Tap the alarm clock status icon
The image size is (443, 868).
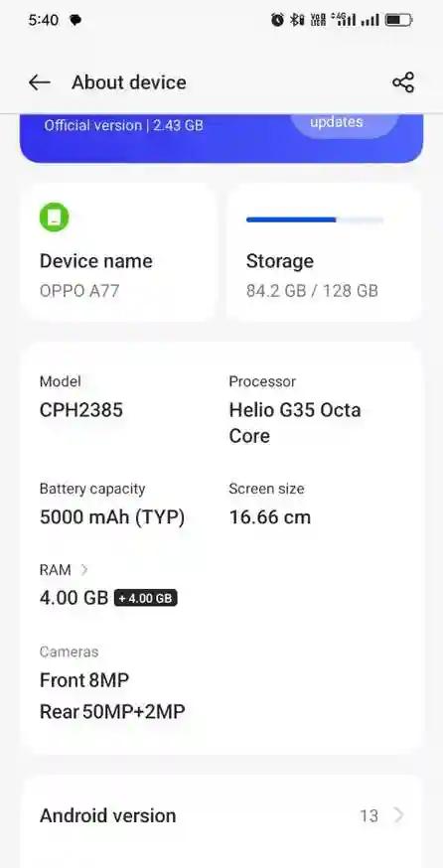[x=277, y=21]
